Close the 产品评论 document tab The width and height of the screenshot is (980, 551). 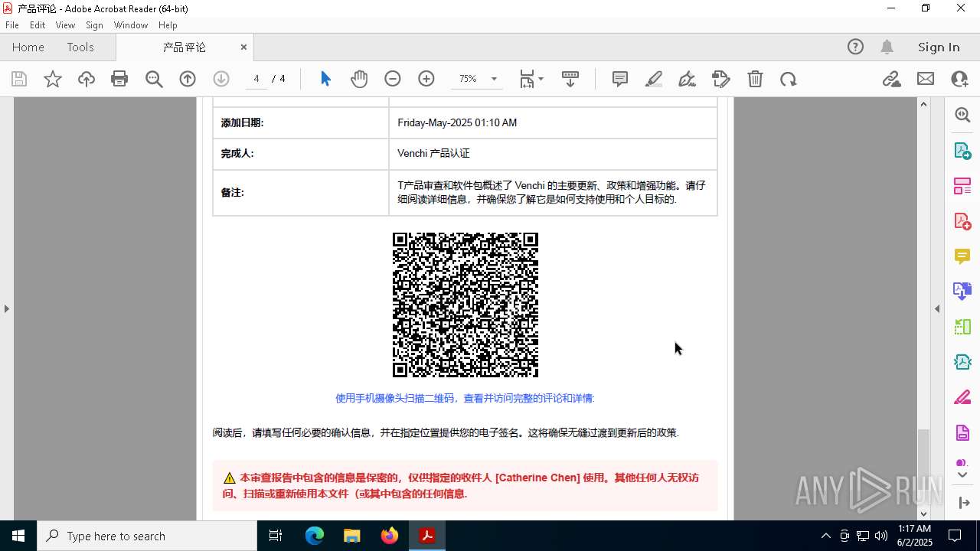pyautogui.click(x=243, y=47)
